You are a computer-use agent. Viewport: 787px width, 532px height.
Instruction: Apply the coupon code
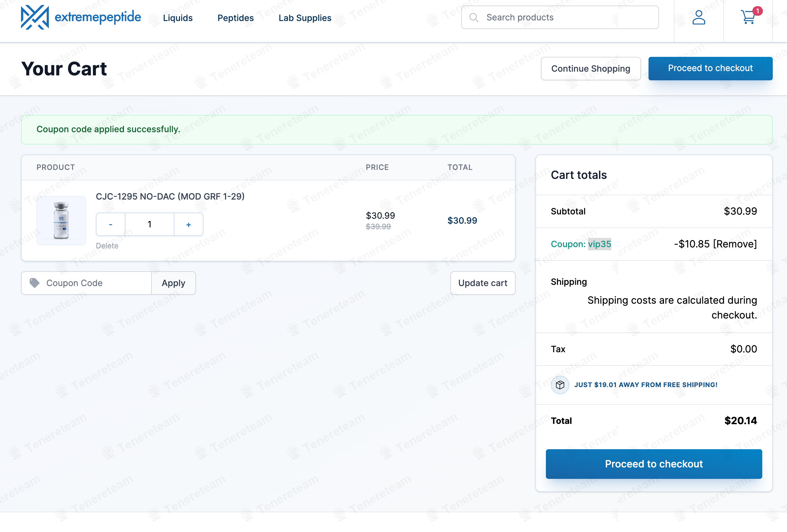coord(173,283)
